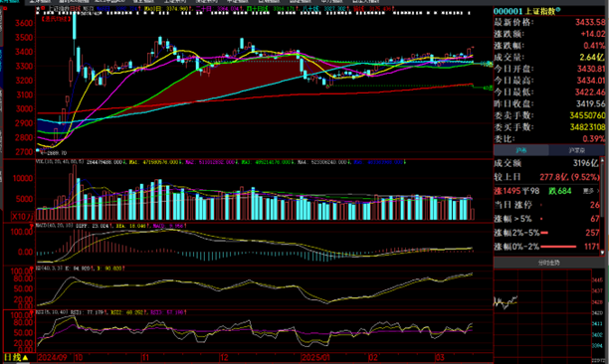
Task: Click the red marker on RSI indicator pane
Action: pos(32,312)
